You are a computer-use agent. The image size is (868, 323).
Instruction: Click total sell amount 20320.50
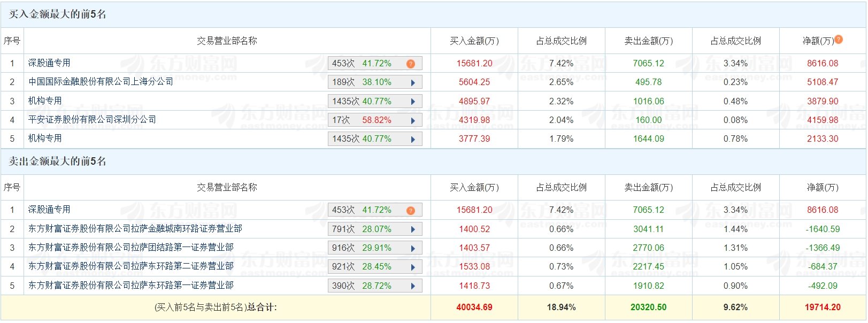pos(649,307)
